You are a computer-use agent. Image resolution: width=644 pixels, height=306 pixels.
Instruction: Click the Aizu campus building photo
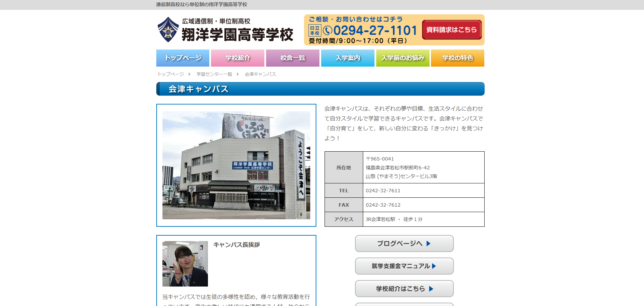pos(236,165)
